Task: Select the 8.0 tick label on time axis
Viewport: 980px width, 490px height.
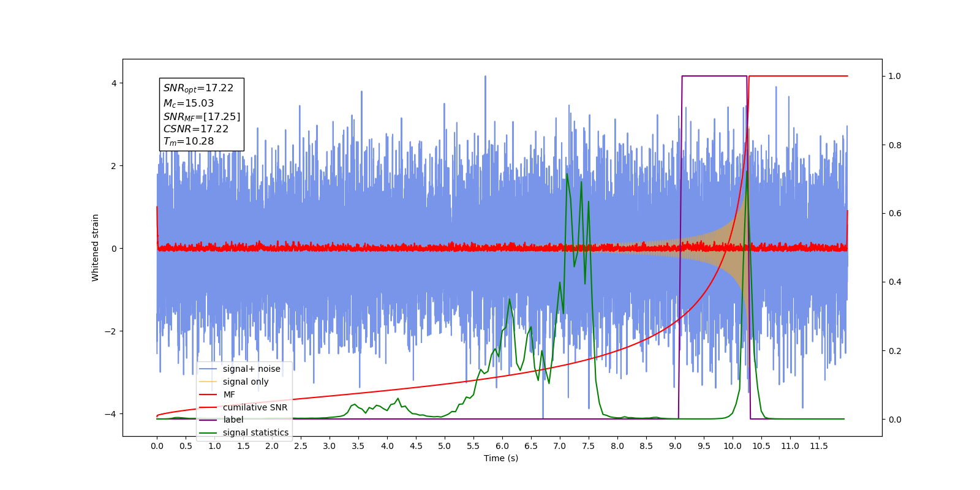Action: (617, 446)
